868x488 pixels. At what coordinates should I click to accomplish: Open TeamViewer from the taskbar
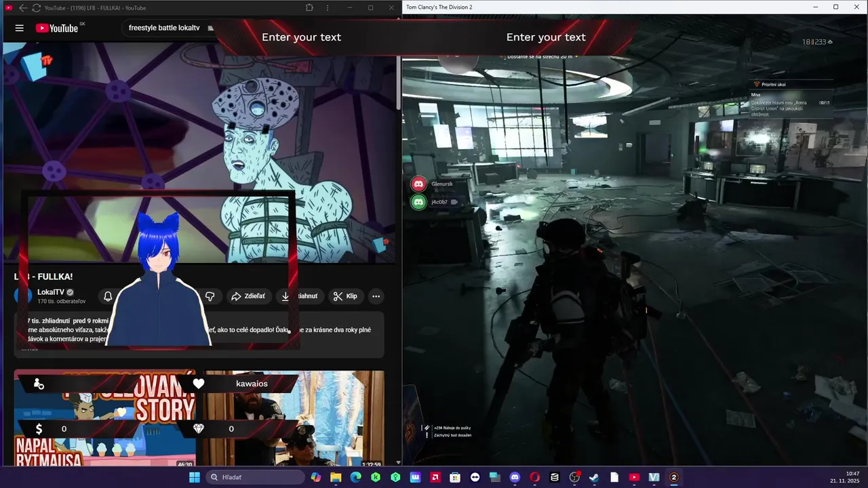[475, 477]
